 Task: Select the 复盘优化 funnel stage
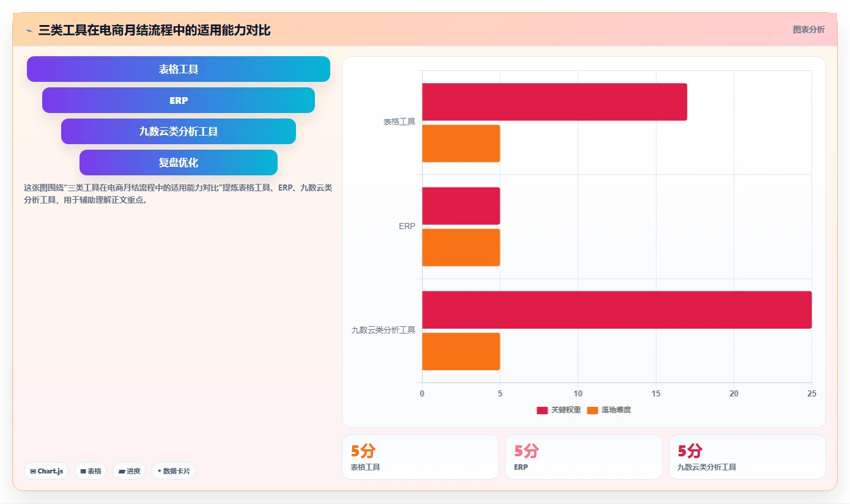click(179, 163)
